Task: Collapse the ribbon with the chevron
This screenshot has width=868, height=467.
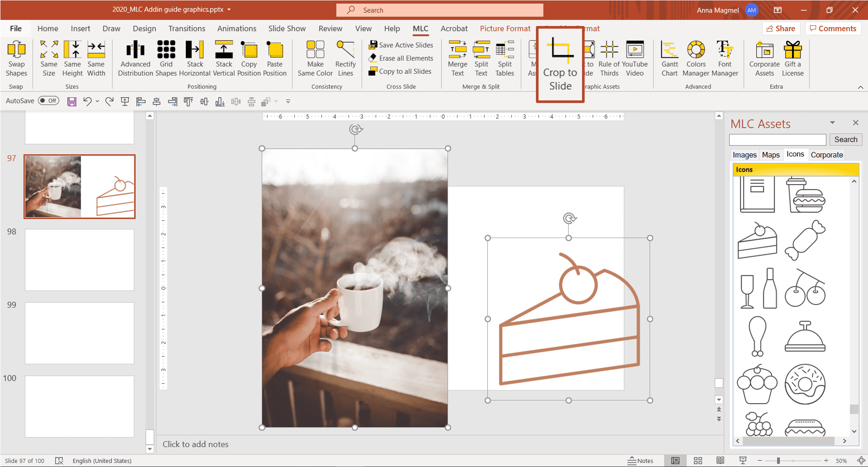Action: click(x=860, y=87)
